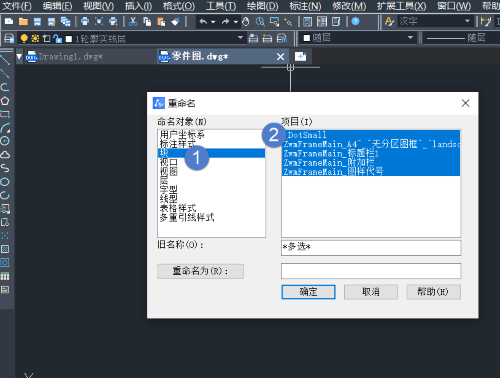Close the 重命名 dialog
This screenshot has height=378, width=500.
coord(465,103)
